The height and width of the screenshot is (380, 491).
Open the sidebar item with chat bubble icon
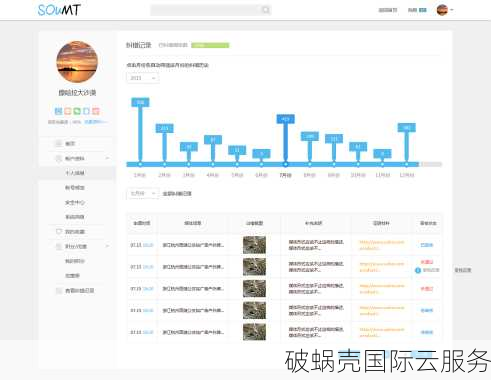(70, 231)
